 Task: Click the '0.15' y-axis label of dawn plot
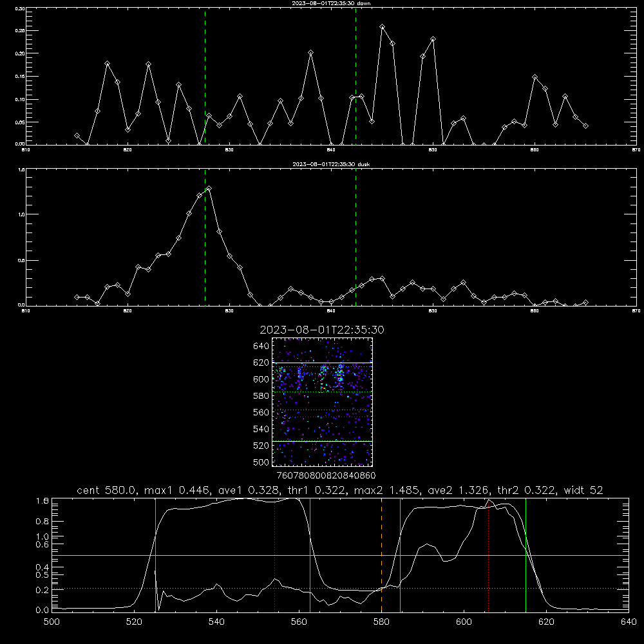pos(21,77)
